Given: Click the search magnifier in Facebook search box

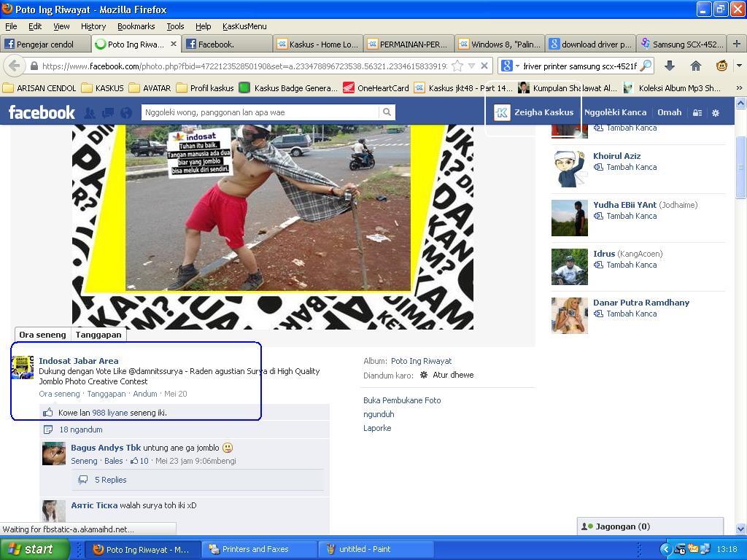Looking at the screenshot, I should tap(387, 112).
